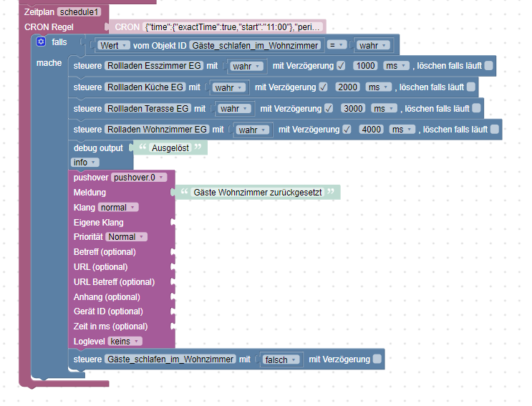The image size is (532, 406).
Task: Open wahr dropdown for Rolladen Wohnzimmer EG
Action: click(253, 130)
